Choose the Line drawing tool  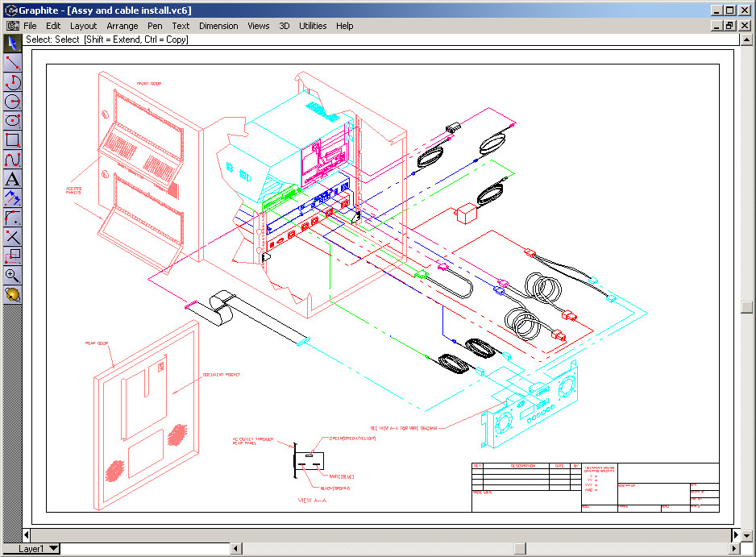click(12, 62)
